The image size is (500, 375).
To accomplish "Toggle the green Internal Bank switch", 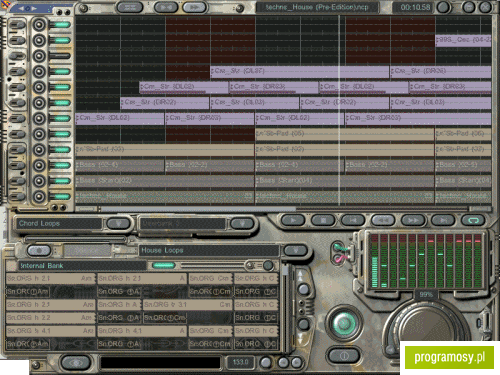I will tap(164, 265).
